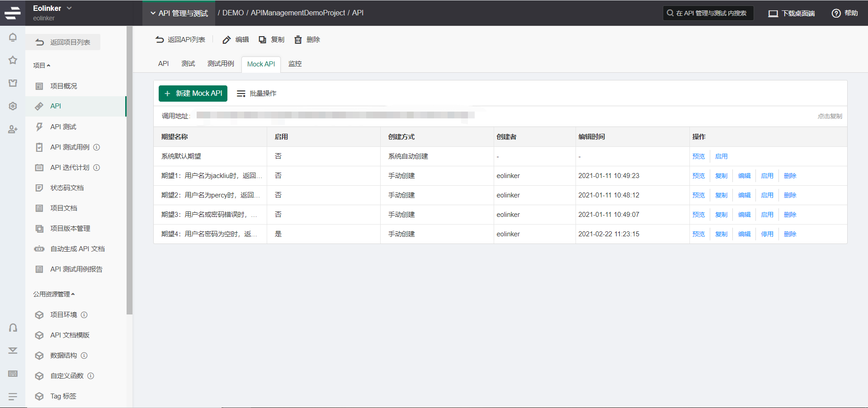
Task: Click info icon beside API 测试用例
Action: (x=97, y=147)
